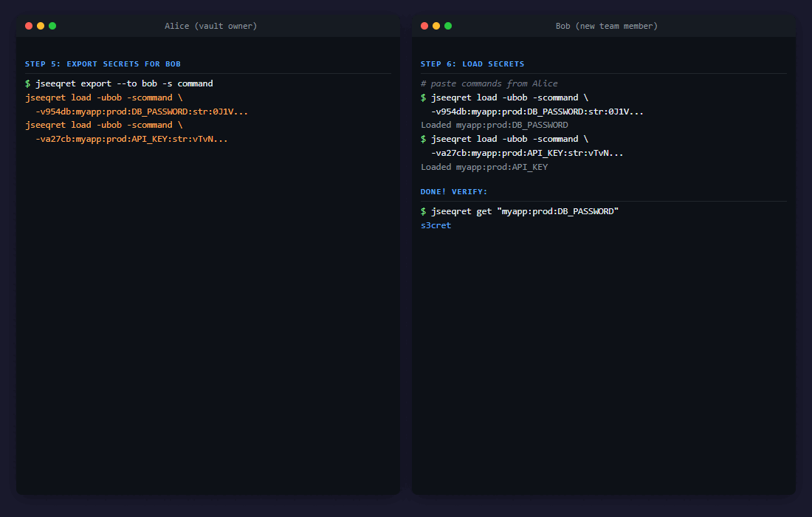The height and width of the screenshot is (517, 812).
Task: Click the "Bob (new team member)" window title
Action: pos(606,26)
